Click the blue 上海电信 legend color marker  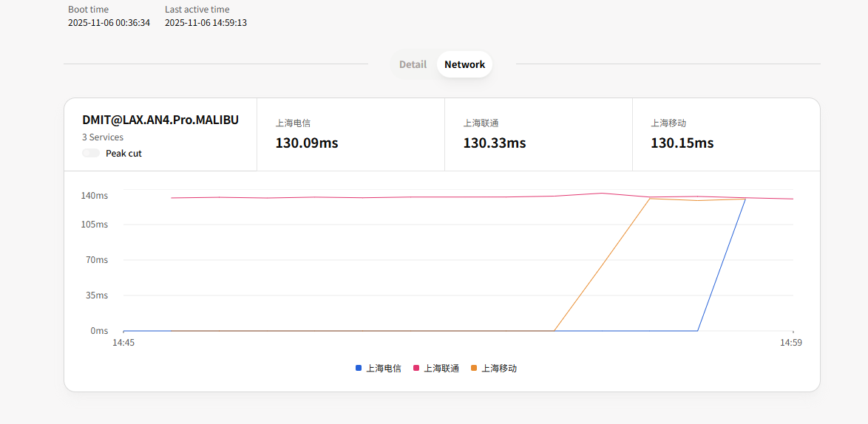pyautogui.click(x=359, y=368)
